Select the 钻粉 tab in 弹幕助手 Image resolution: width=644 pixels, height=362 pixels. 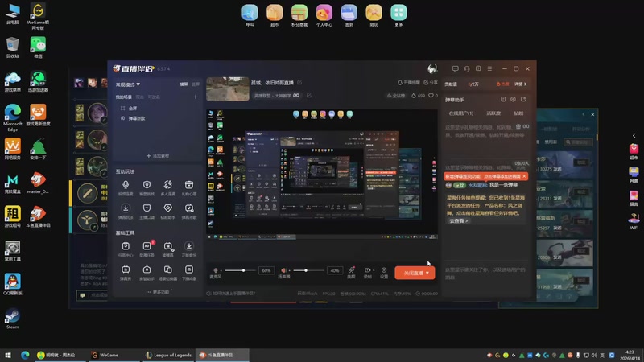click(518, 113)
